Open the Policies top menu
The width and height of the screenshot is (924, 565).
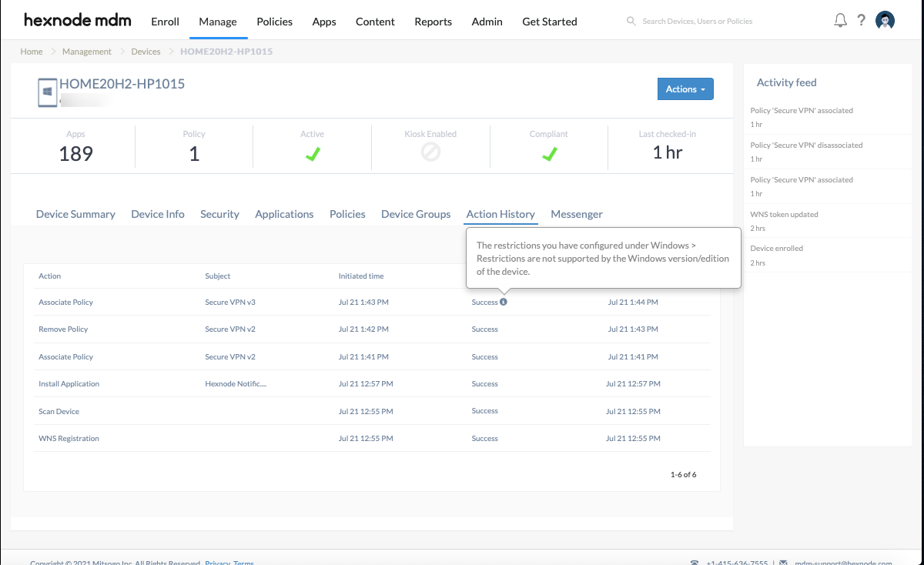[275, 22]
